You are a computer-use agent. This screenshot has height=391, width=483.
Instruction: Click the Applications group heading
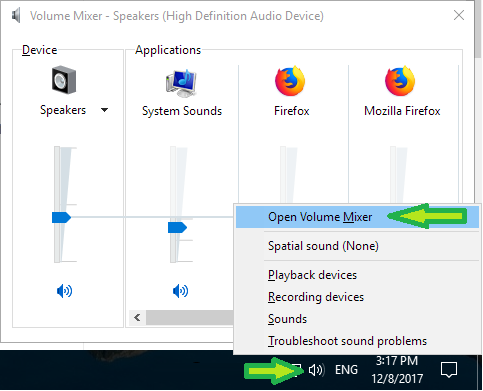click(x=168, y=50)
